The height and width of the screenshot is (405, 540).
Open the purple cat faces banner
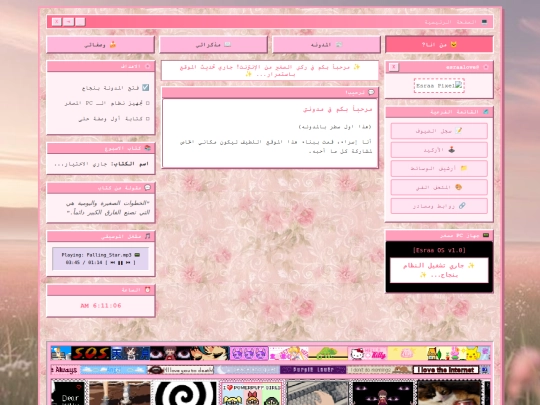pyautogui.click(x=249, y=353)
